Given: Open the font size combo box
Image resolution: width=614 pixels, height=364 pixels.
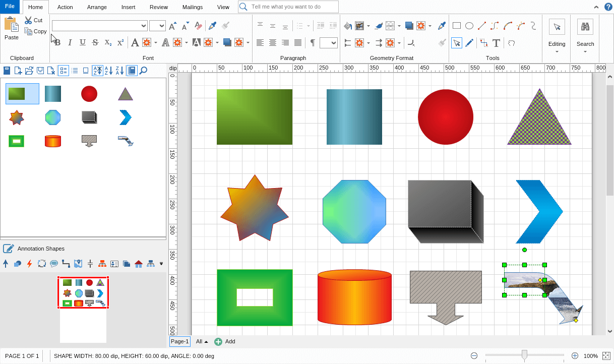Looking at the screenshot, I should [x=158, y=26].
